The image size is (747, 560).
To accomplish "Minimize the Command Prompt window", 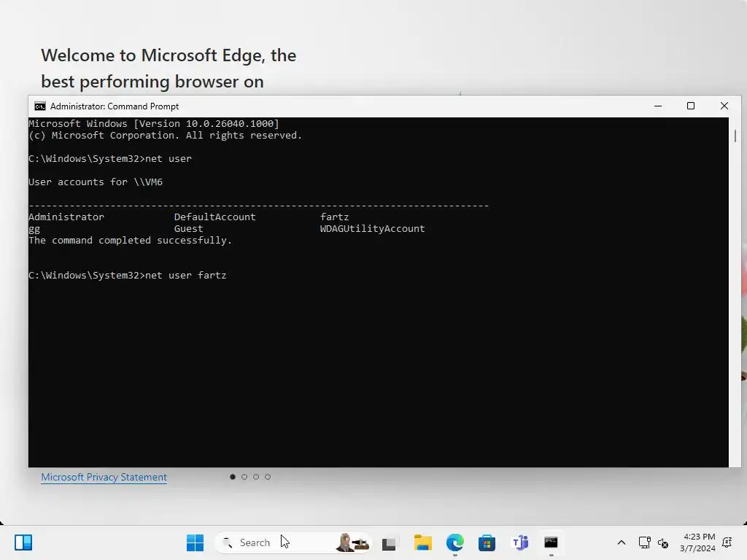I will point(658,106).
